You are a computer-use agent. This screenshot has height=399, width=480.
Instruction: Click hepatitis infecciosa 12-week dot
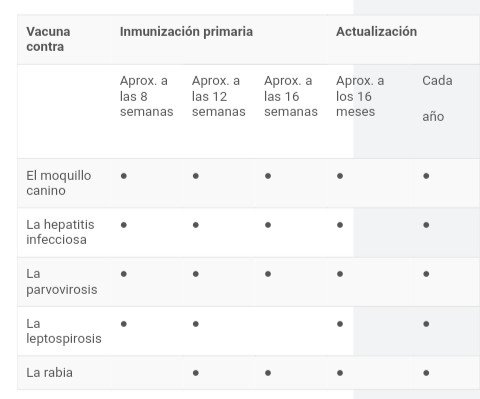click(x=196, y=225)
